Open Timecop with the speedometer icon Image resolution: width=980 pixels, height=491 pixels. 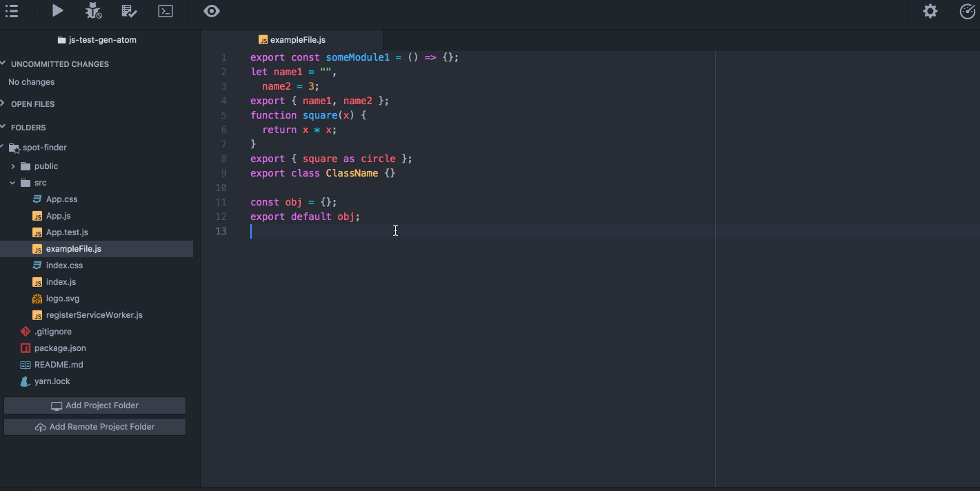(x=967, y=11)
